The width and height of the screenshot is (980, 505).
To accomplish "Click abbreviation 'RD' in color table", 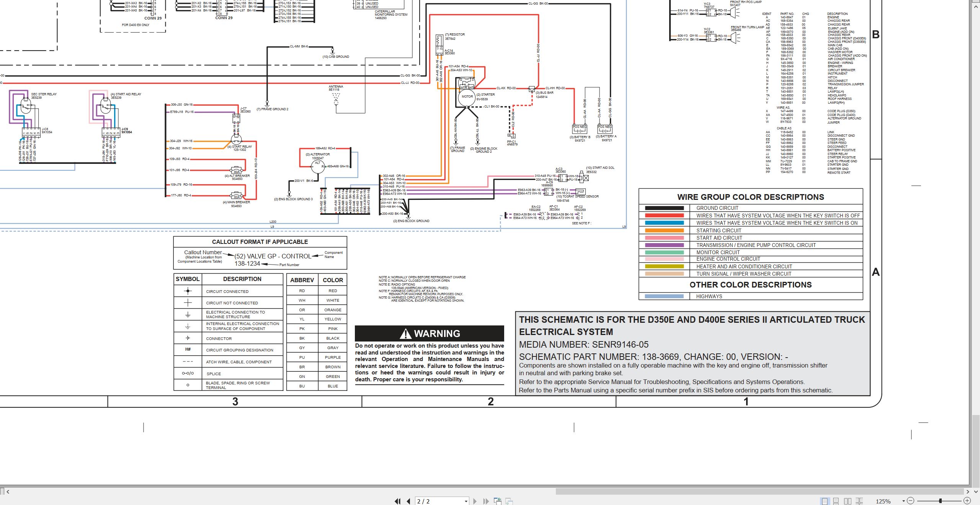I will click(302, 291).
